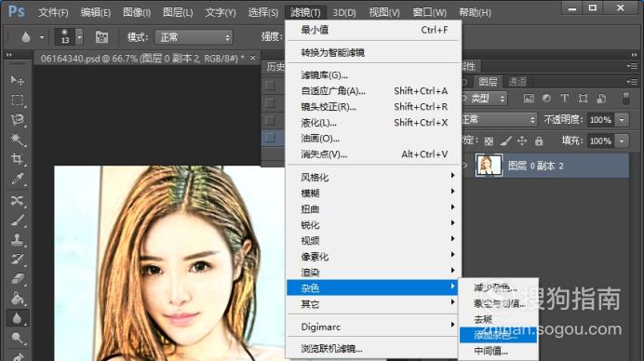Open the 文件(F) menu
Viewport: 644px width, 361px height.
coord(53,12)
